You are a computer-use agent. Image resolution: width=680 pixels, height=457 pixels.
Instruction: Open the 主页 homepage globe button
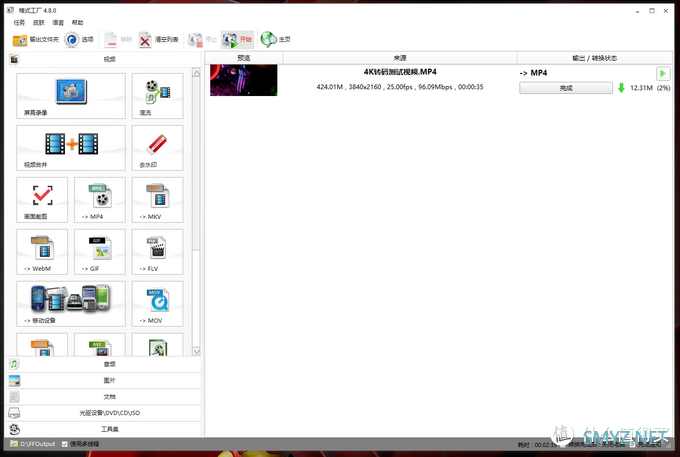tap(275, 40)
